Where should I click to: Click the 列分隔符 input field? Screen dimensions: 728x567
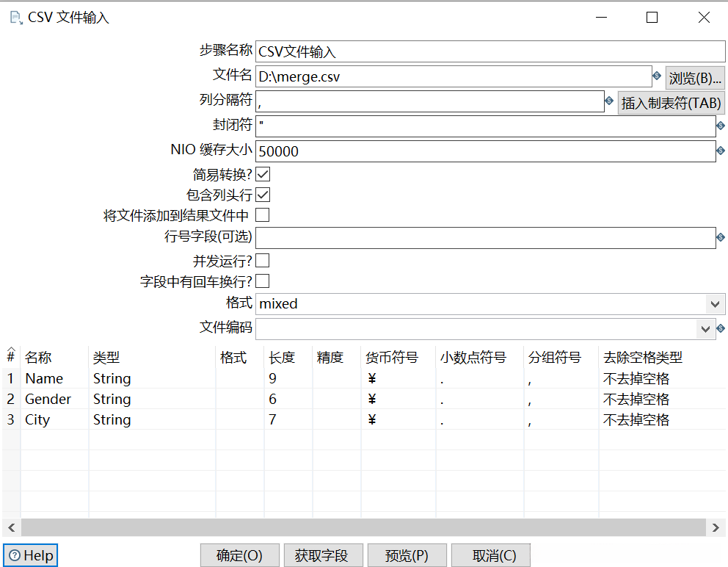(x=430, y=101)
